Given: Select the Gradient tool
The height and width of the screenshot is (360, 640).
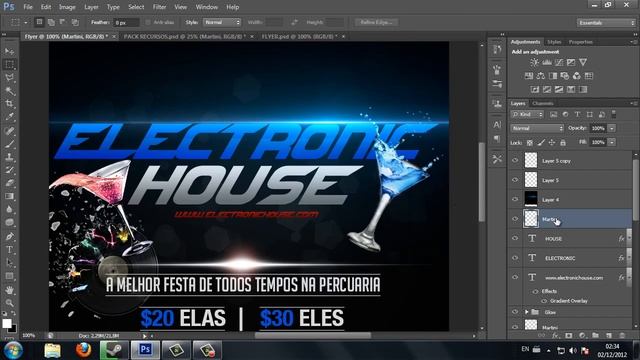Looking at the screenshot, I should 9,196.
